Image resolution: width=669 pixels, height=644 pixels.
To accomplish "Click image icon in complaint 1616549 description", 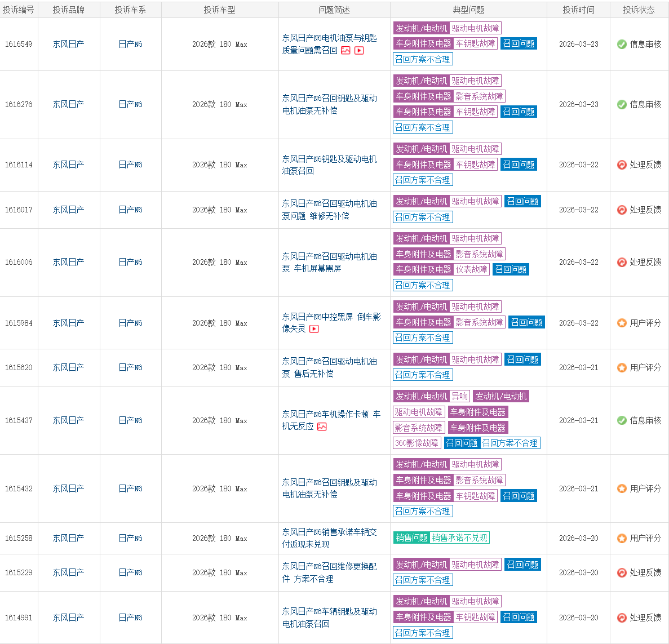I will click(345, 51).
